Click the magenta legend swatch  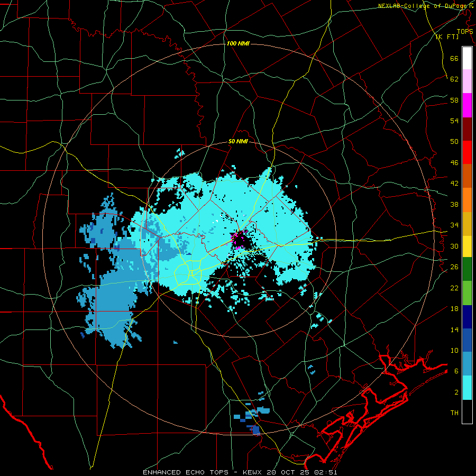click(467, 105)
